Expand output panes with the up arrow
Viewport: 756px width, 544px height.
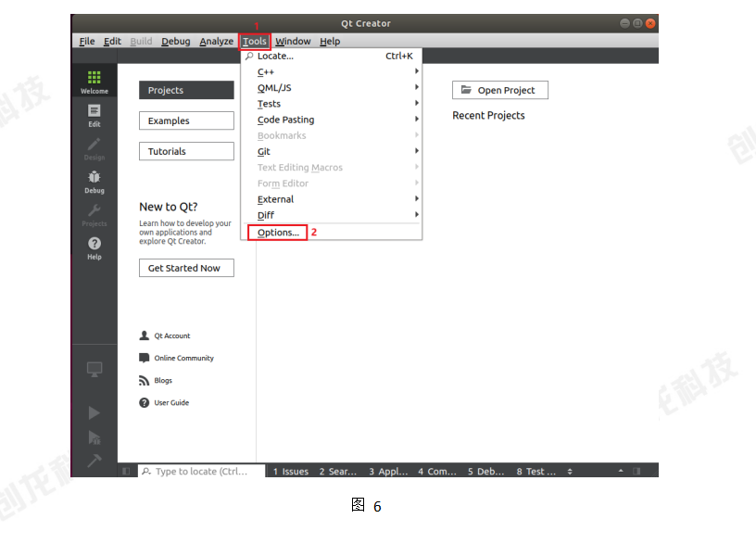point(621,471)
